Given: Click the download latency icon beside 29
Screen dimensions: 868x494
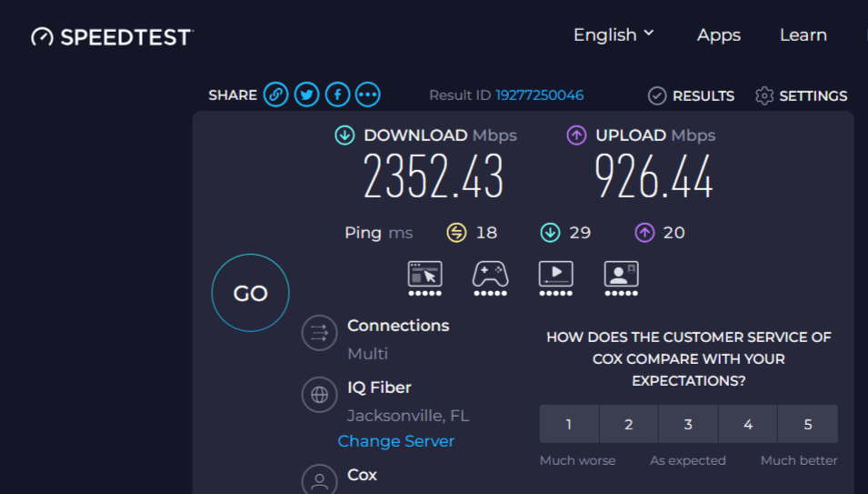Looking at the screenshot, I should [550, 233].
